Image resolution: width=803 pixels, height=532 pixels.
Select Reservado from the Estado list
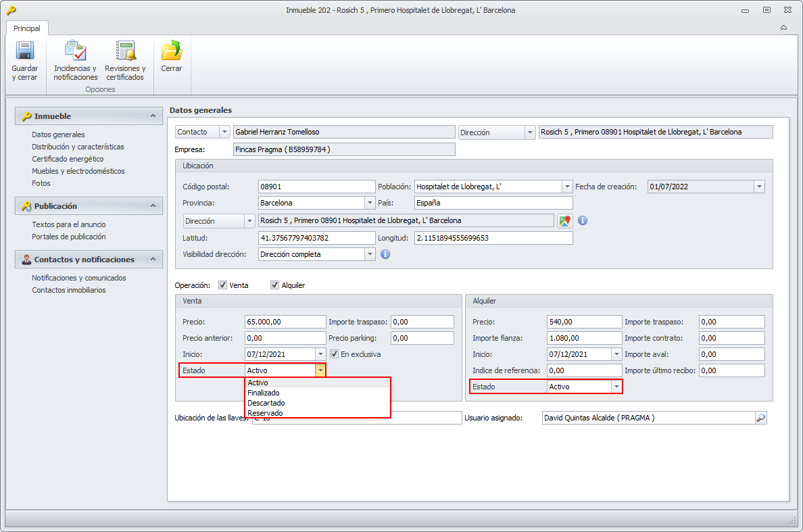pos(265,413)
